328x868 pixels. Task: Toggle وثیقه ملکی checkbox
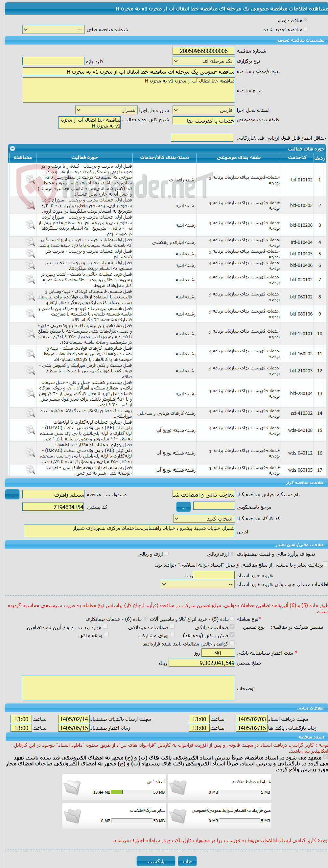106,635
